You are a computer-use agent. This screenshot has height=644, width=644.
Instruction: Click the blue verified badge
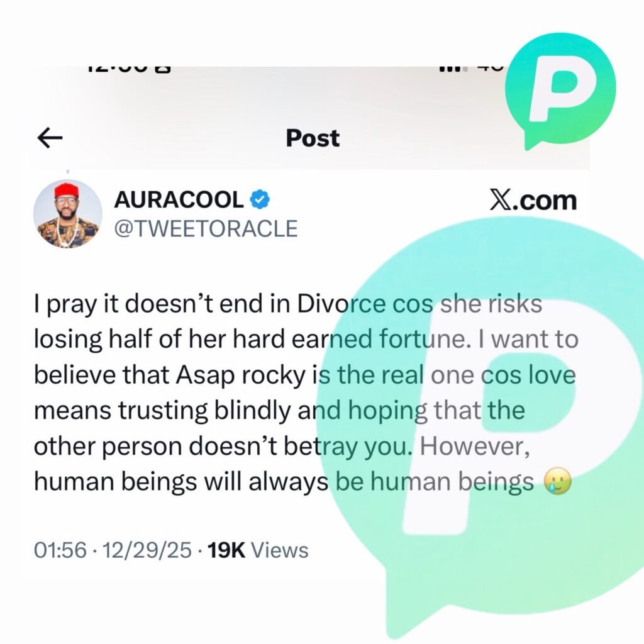(260, 200)
